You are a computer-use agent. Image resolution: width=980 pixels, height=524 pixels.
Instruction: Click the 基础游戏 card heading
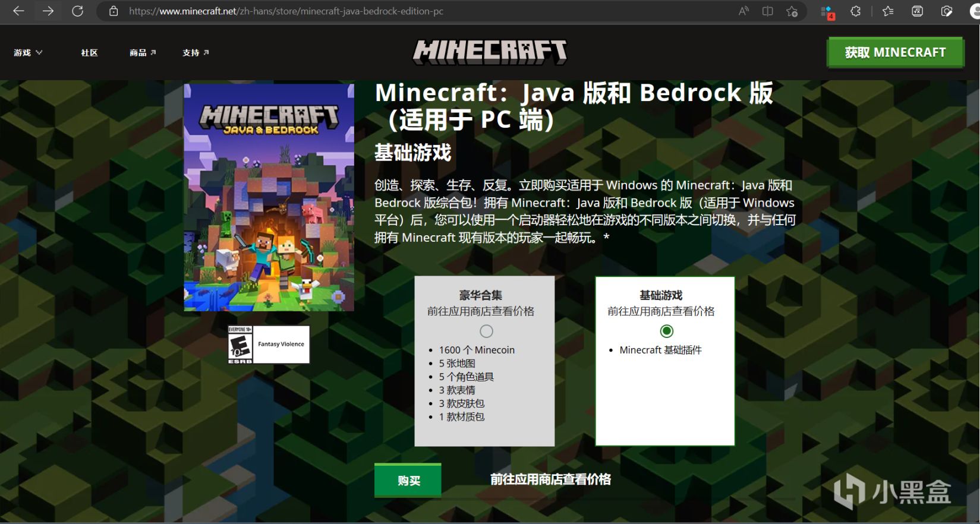click(661, 295)
